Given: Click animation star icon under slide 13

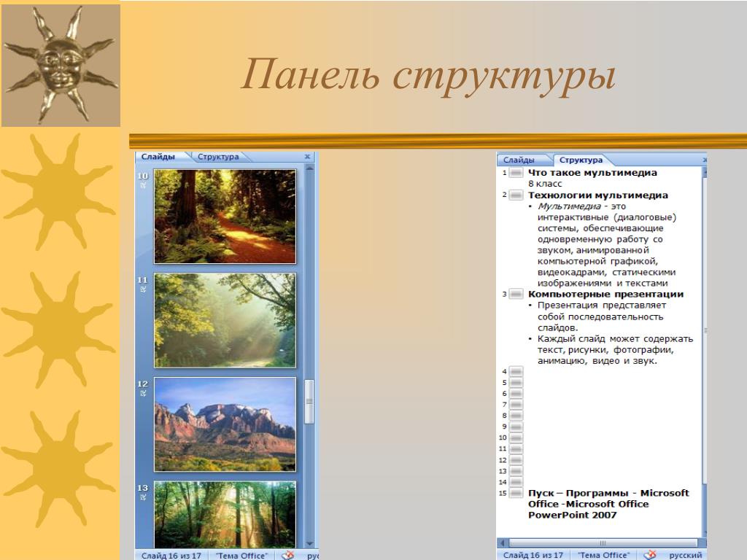Looking at the screenshot, I should point(143,497).
